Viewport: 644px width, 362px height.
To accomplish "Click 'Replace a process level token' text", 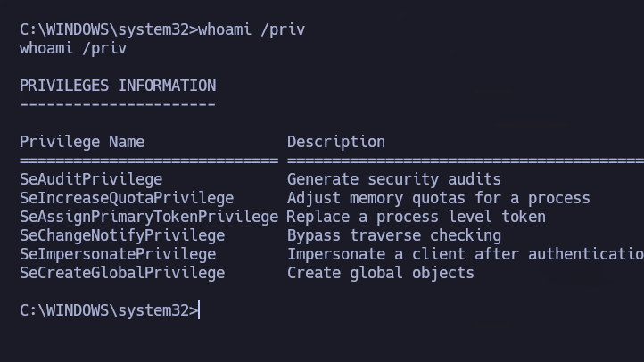I will coord(417,217).
